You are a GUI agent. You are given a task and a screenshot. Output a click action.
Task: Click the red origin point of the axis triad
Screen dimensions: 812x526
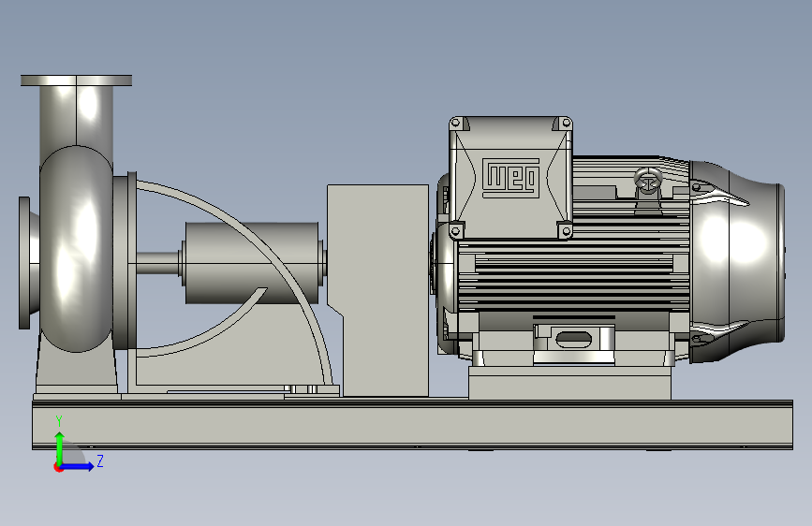pyautogui.click(x=58, y=467)
